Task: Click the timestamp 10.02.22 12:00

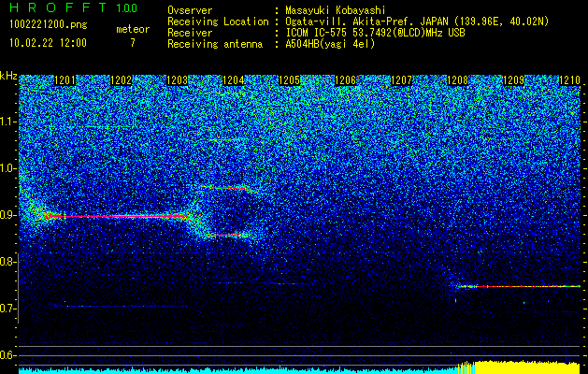Action: [x=48, y=43]
